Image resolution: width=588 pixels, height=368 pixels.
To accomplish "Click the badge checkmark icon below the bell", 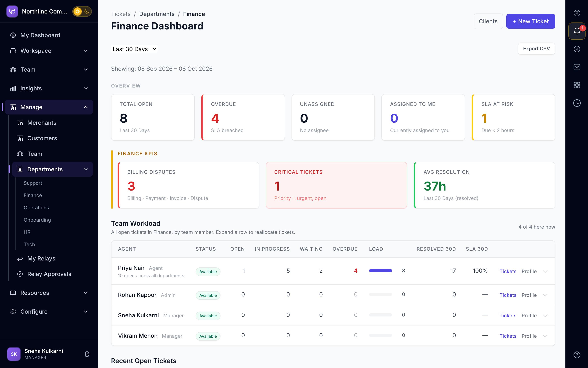I will click(x=577, y=49).
